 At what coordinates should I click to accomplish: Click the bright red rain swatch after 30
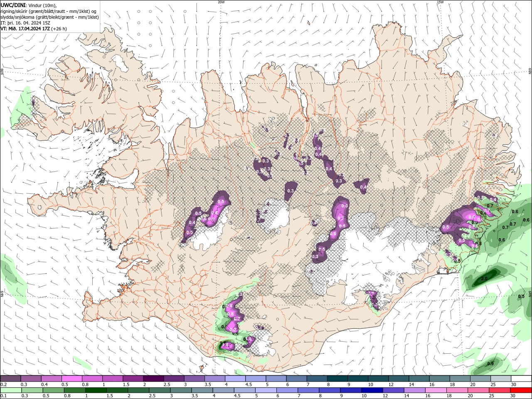pyautogui.click(x=521, y=390)
